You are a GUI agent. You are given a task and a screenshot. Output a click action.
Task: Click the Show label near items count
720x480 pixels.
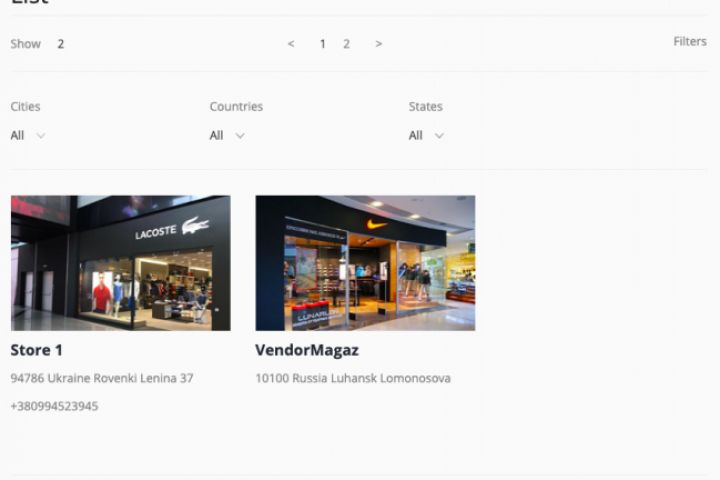(x=26, y=44)
